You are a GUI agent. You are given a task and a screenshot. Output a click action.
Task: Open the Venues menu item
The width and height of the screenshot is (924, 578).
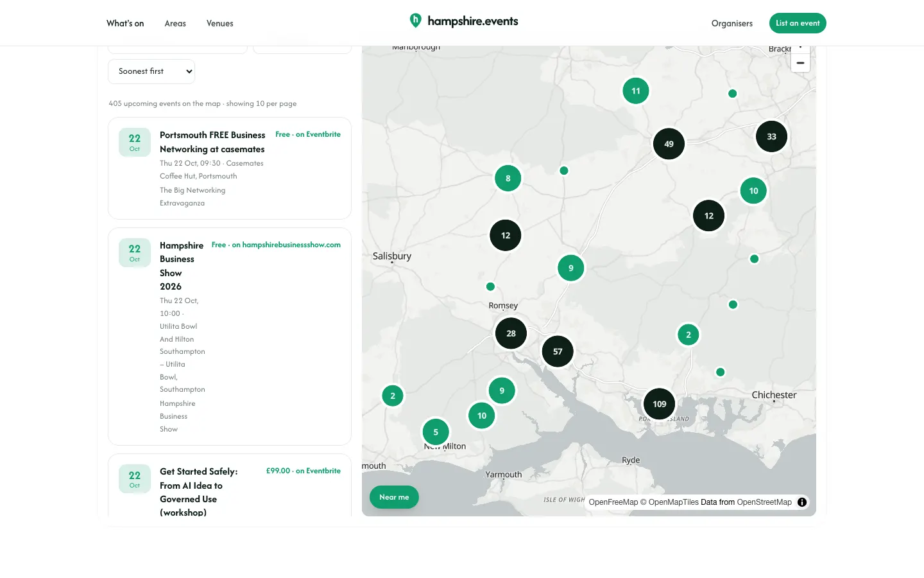(x=220, y=23)
